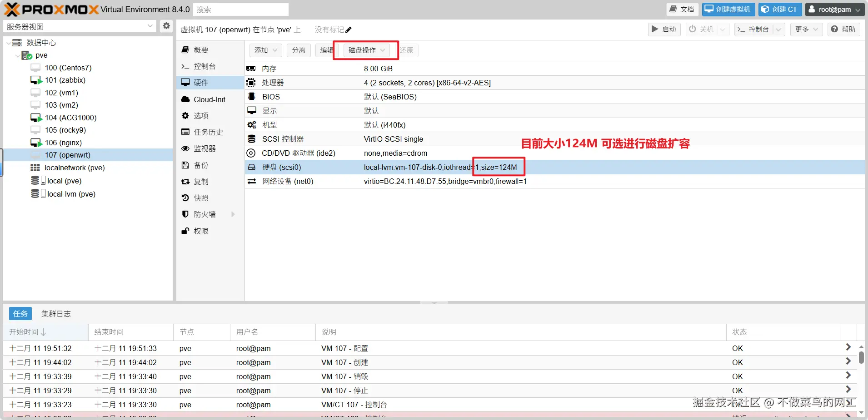Select the 任务 tasks tab

pyautogui.click(x=20, y=314)
